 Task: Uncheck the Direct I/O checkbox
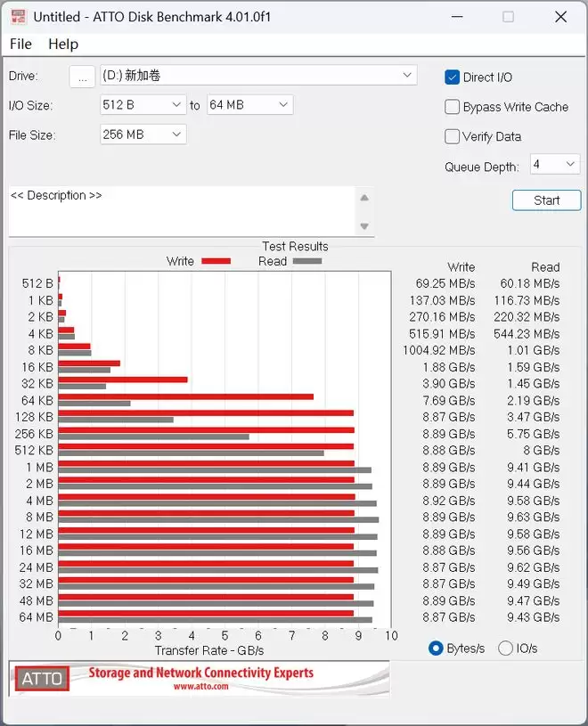(x=453, y=77)
